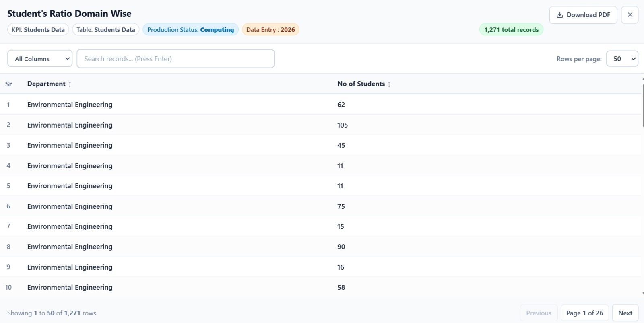Select the student count 62 cell

tap(341, 105)
